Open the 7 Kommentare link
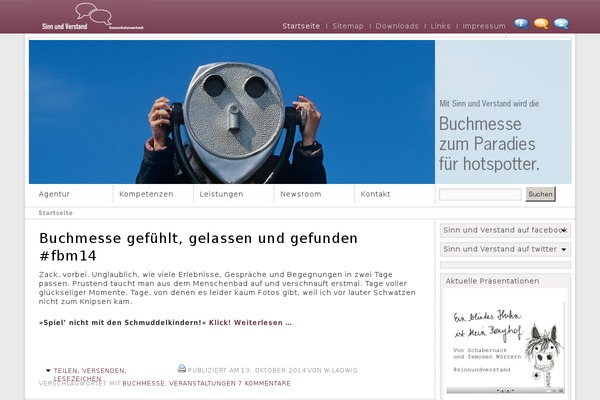 (264, 383)
